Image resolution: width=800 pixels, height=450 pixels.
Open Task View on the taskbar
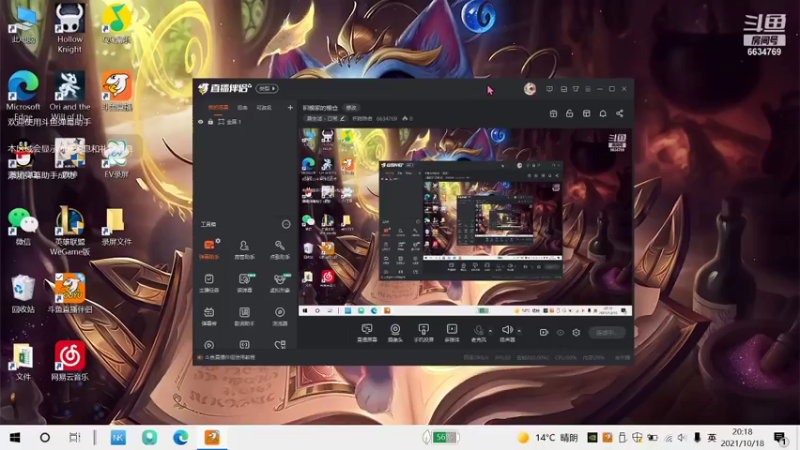(x=75, y=438)
